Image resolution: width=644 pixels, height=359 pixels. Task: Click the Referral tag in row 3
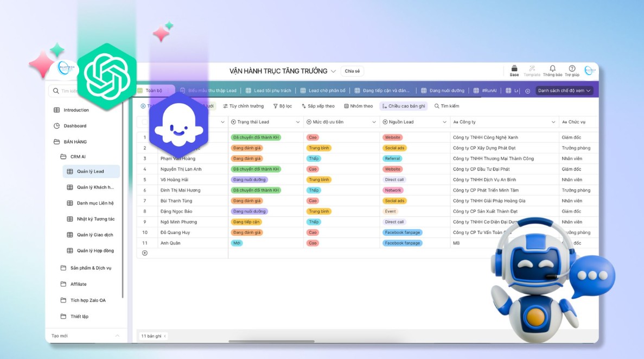pyautogui.click(x=392, y=159)
